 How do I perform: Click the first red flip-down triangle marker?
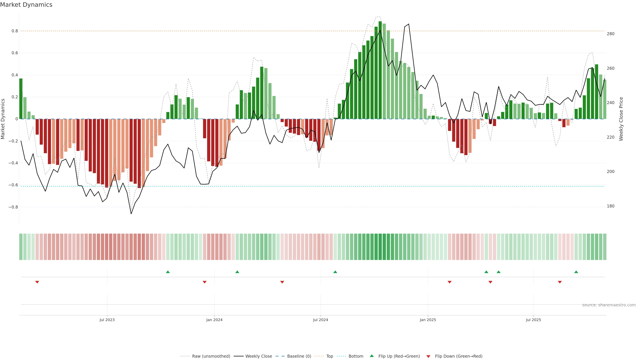coord(37,282)
